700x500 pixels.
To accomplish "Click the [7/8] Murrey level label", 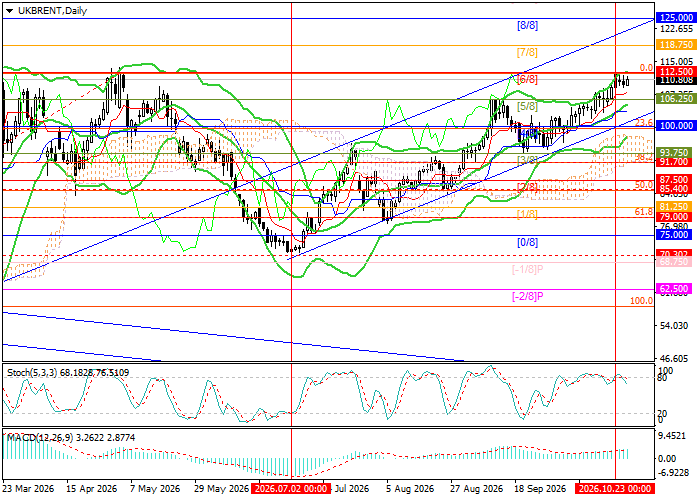I will point(527,53).
